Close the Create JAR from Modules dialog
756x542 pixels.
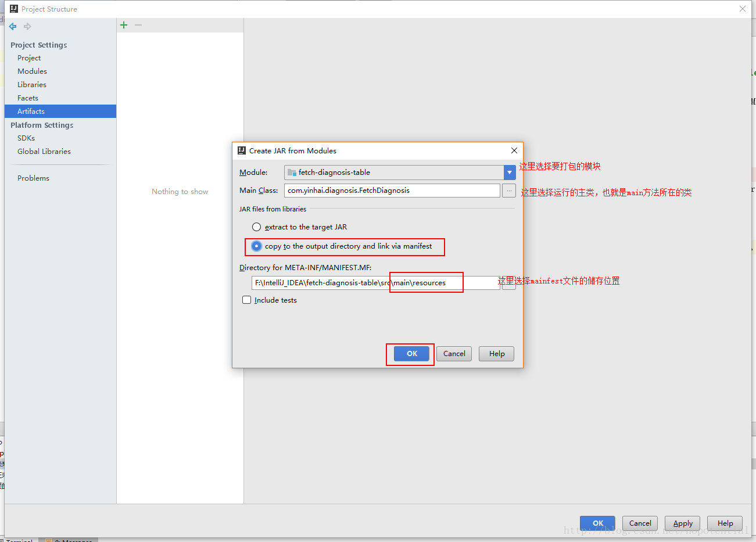click(x=514, y=150)
